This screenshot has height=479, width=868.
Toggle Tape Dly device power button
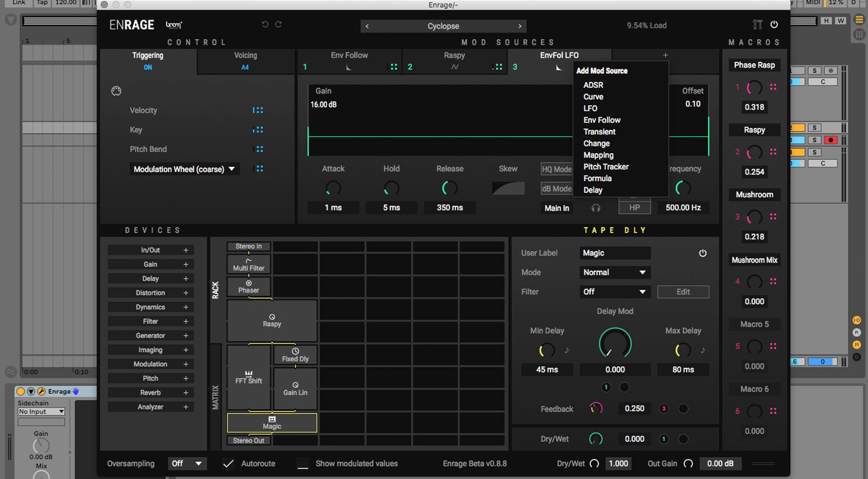click(703, 253)
